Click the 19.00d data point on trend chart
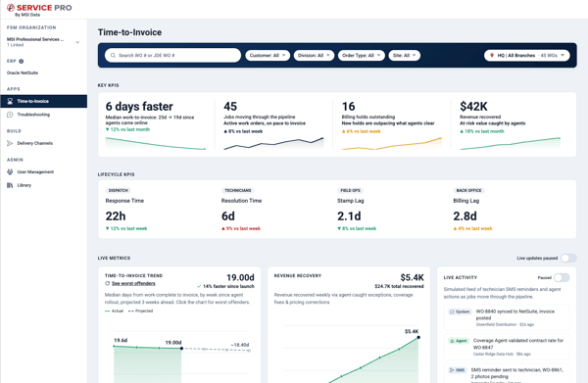Screen dimensions: 588x383 (181, 349)
